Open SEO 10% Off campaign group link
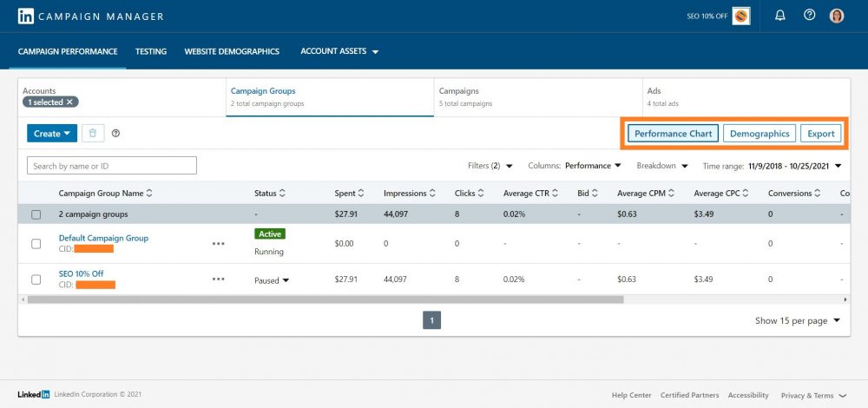This screenshot has width=868, height=408. point(81,273)
